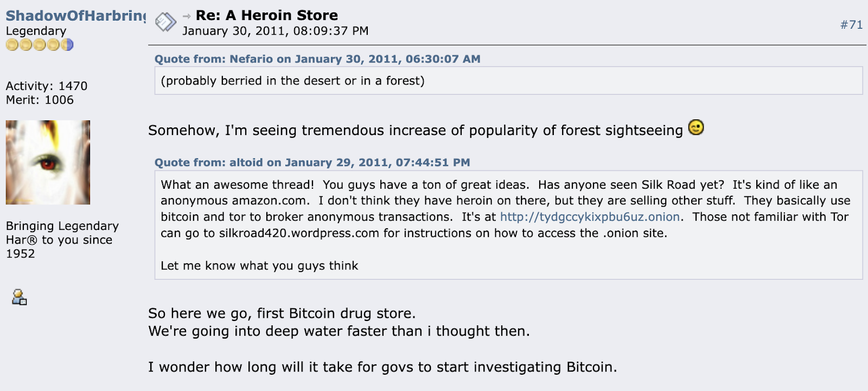This screenshot has width=868, height=391.
Task: Open ShadowOfHarbringer's user profile link
Action: tap(75, 16)
